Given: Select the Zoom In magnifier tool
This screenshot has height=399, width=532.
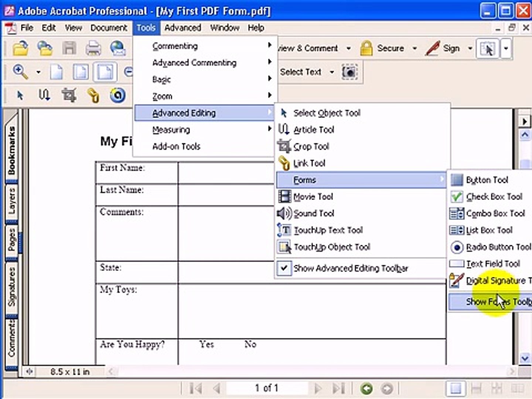Looking at the screenshot, I should pos(20,72).
